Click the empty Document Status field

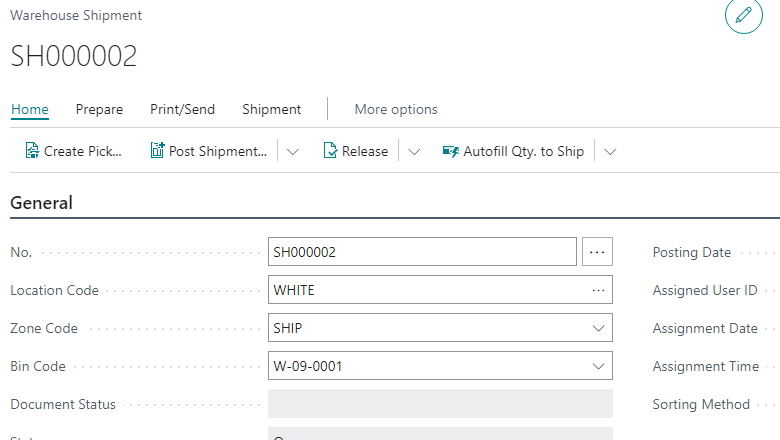(440, 404)
